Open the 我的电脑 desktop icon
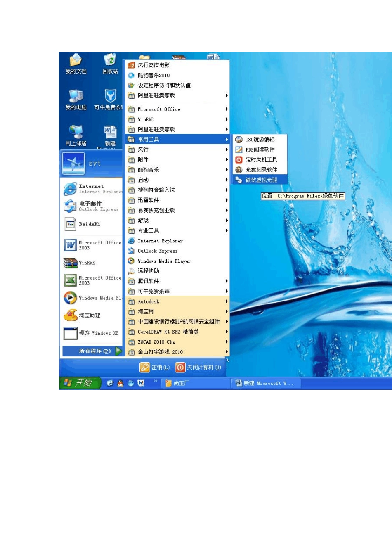The width and height of the screenshot is (392, 555). coord(76,100)
